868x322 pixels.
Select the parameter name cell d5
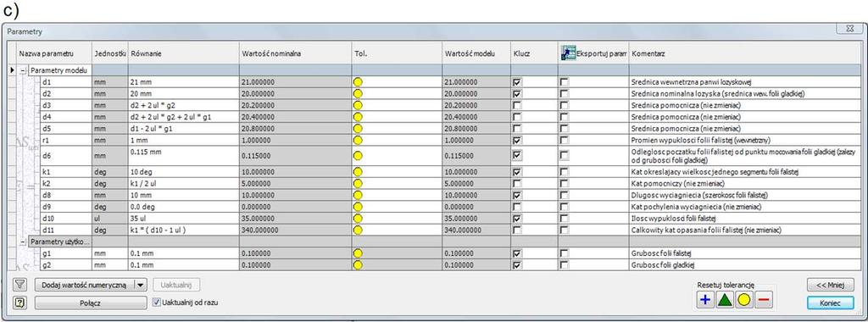(66, 128)
